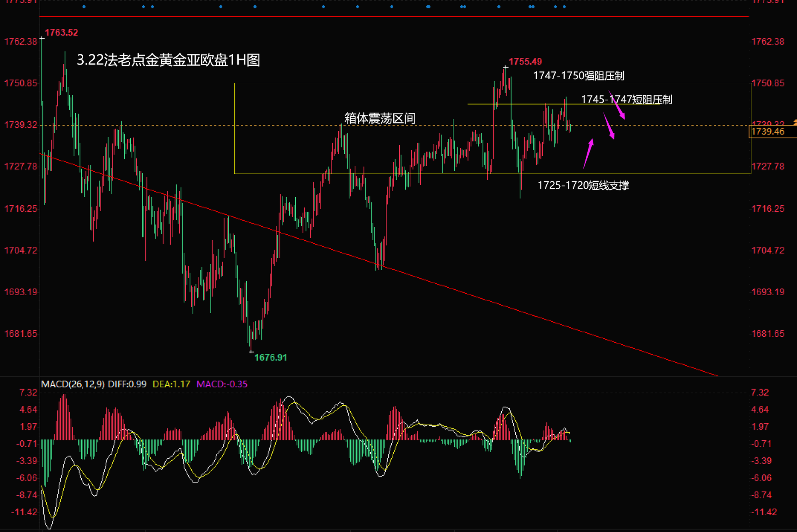Click MACD(26,12,9) indicator name
This screenshot has height=532, width=797.
pyautogui.click(x=73, y=384)
